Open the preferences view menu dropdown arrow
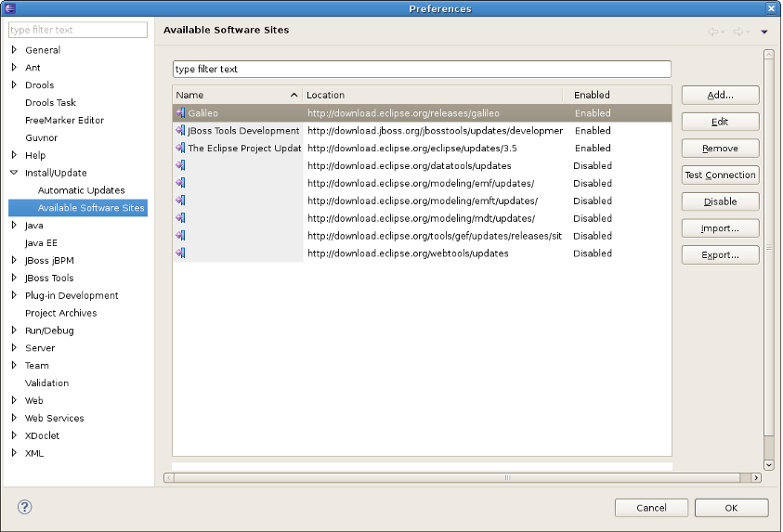 click(764, 32)
